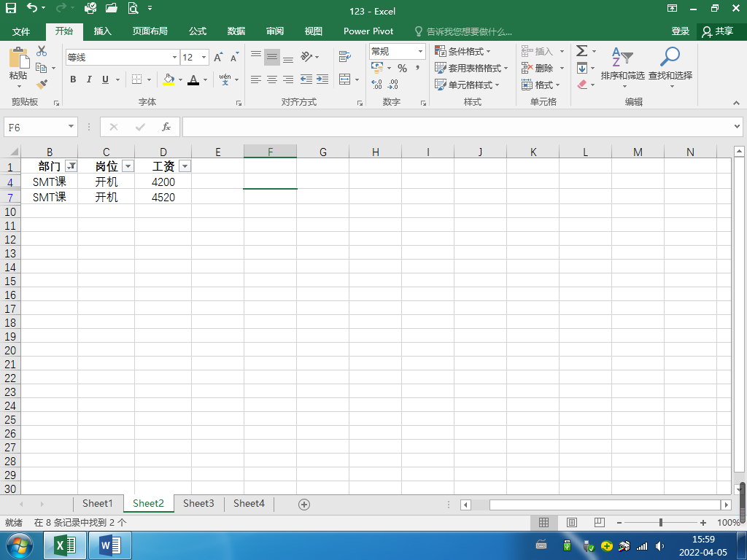
Task: Apply cell borders icon
Action: 136,79
